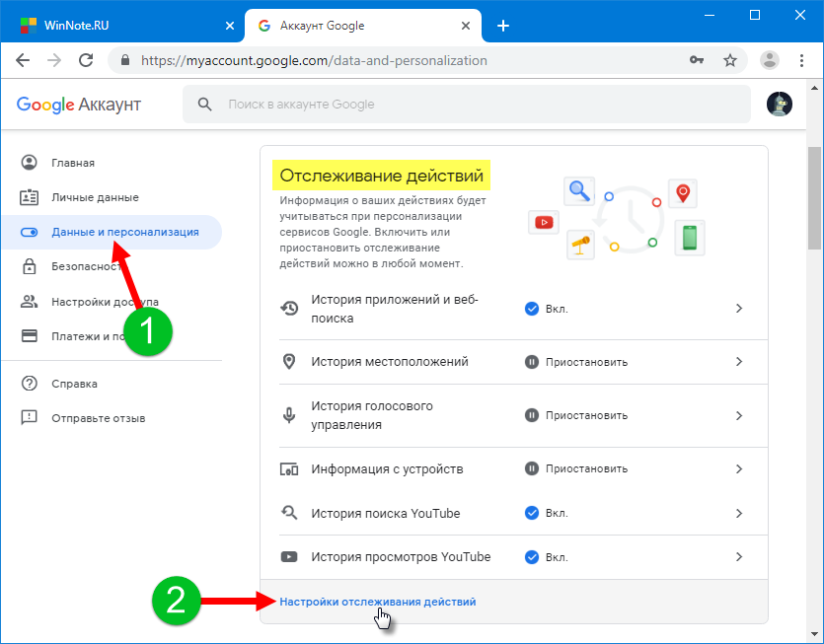
Task: Expand Информация с устройств chevron
Action: pyautogui.click(x=739, y=468)
